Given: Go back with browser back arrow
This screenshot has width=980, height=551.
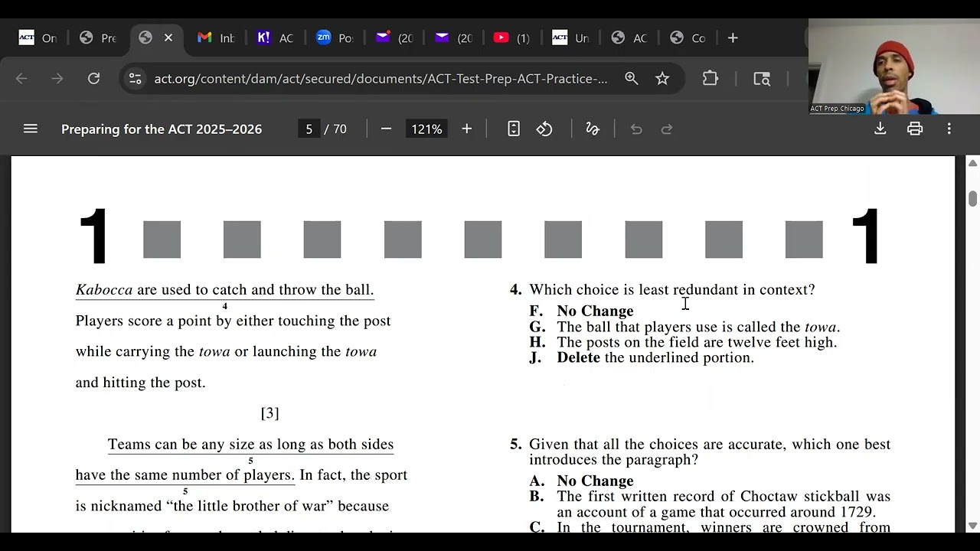Looking at the screenshot, I should click(21, 78).
